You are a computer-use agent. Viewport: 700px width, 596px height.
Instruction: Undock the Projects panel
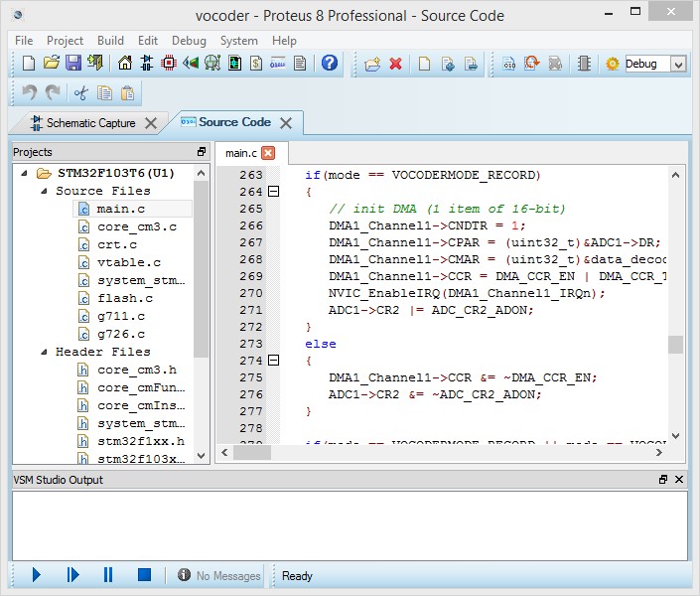[x=202, y=152]
